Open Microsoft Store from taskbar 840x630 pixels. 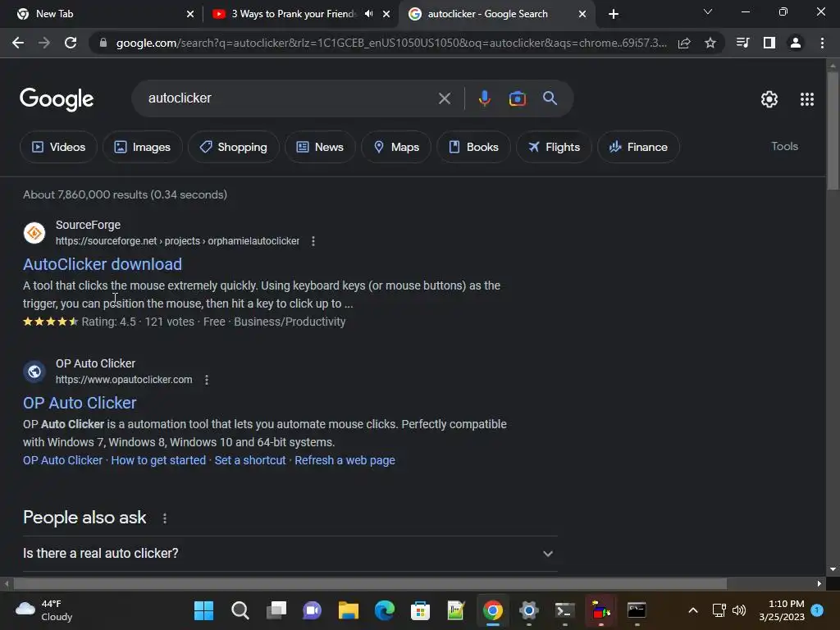pos(420,610)
